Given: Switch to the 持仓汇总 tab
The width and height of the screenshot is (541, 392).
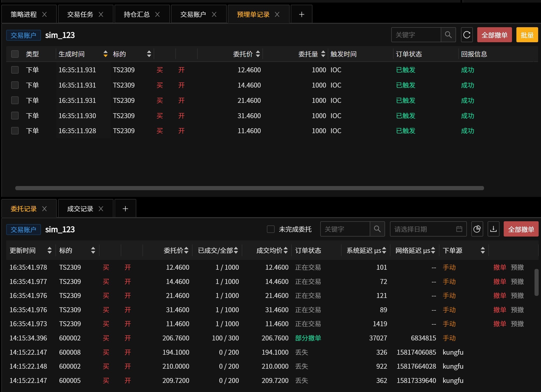Looking at the screenshot, I should point(137,15).
